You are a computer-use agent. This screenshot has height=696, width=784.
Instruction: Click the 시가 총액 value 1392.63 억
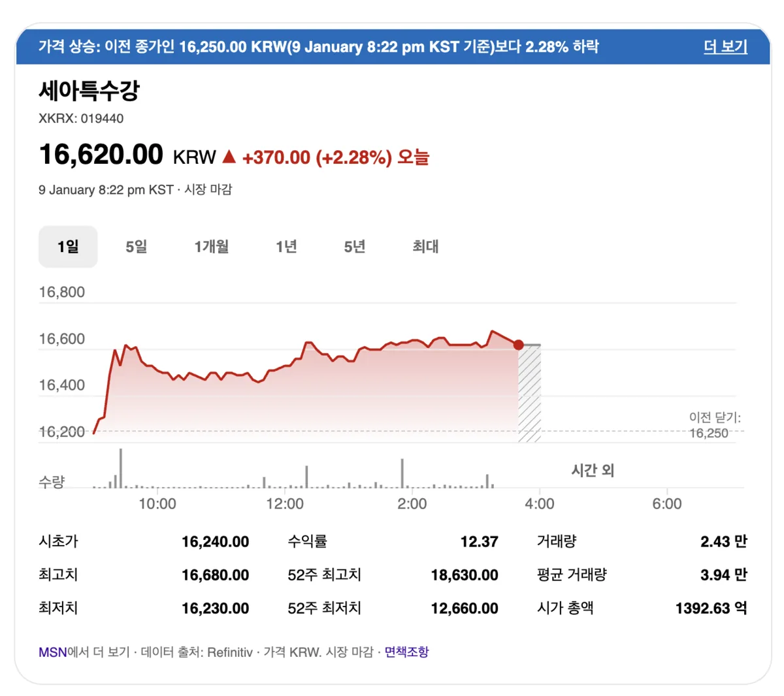(x=711, y=609)
